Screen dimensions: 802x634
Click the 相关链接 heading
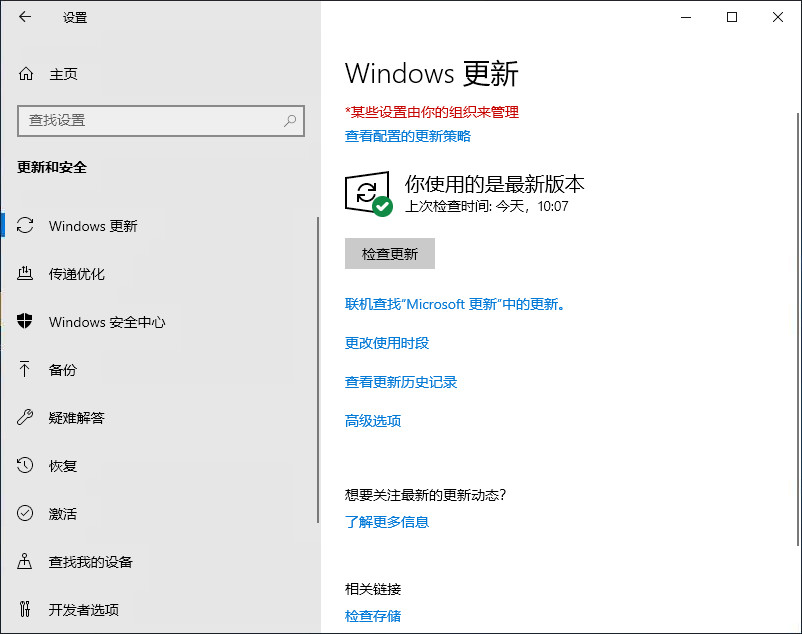coord(373,589)
